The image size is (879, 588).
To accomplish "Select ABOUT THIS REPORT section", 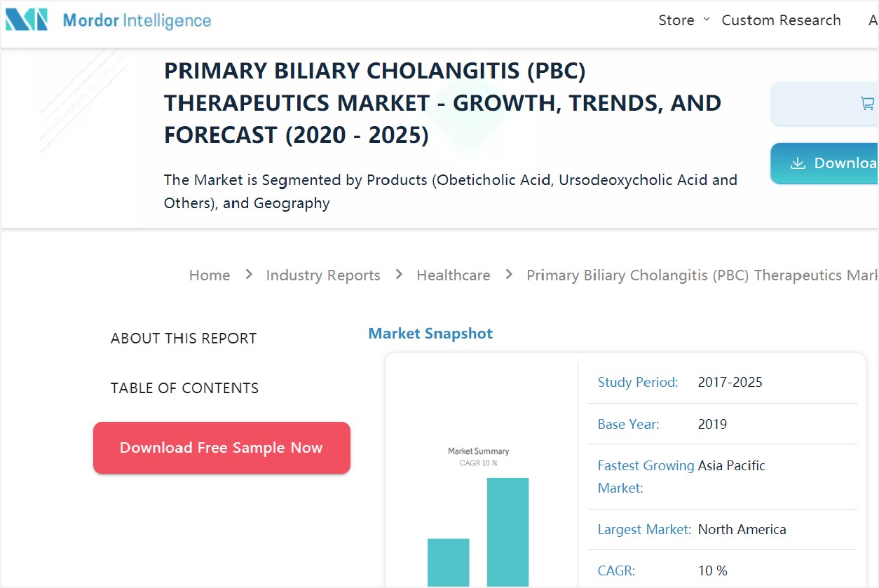I will point(184,339).
